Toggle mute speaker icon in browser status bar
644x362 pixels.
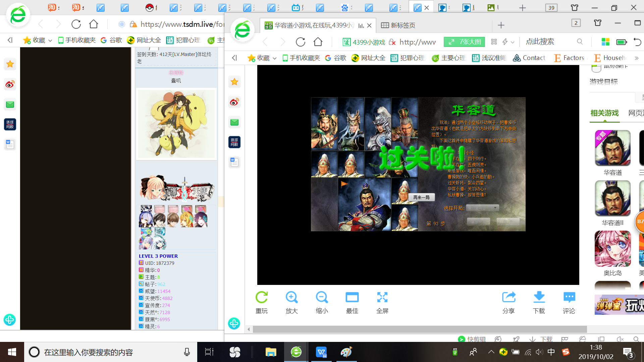(620, 339)
